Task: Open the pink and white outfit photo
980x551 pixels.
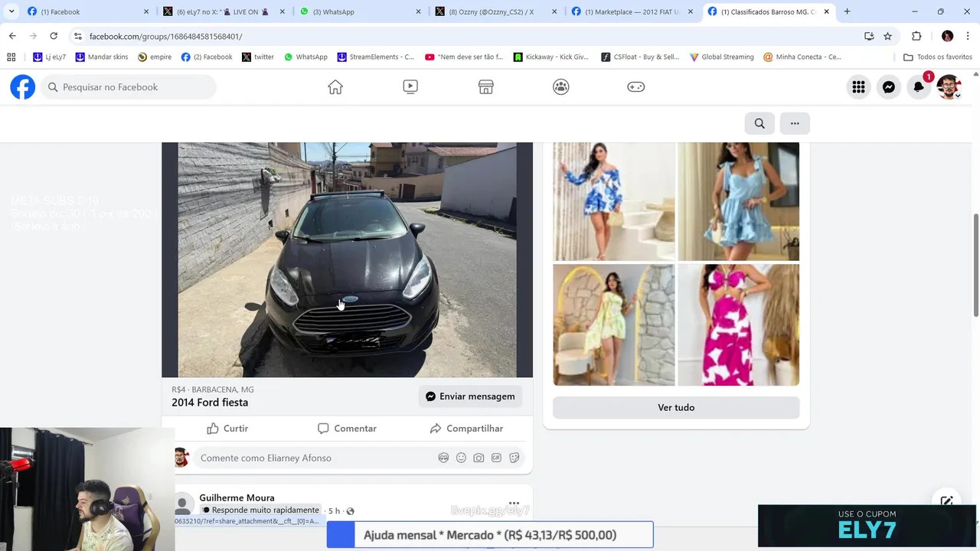Action: pos(738,324)
